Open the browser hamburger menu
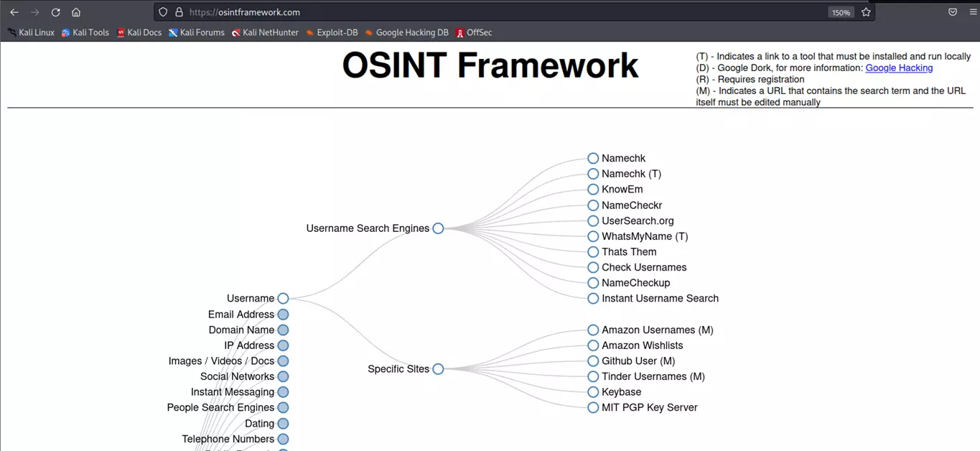 [x=972, y=12]
